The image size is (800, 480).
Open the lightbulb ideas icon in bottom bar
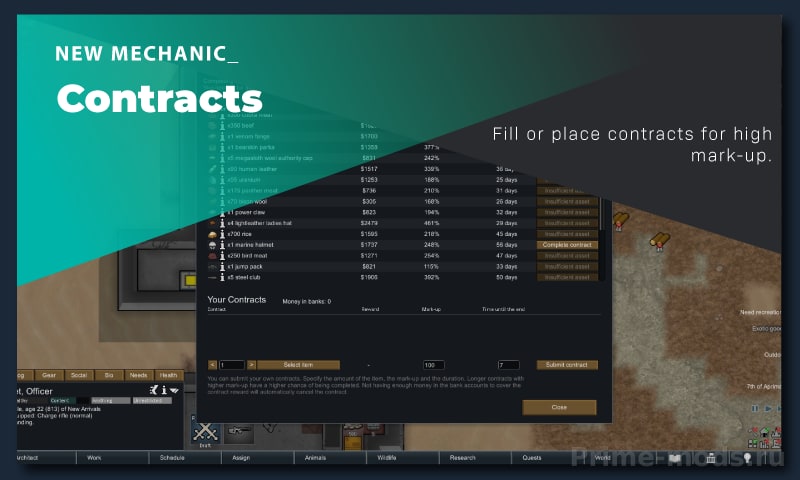point(747,458)
